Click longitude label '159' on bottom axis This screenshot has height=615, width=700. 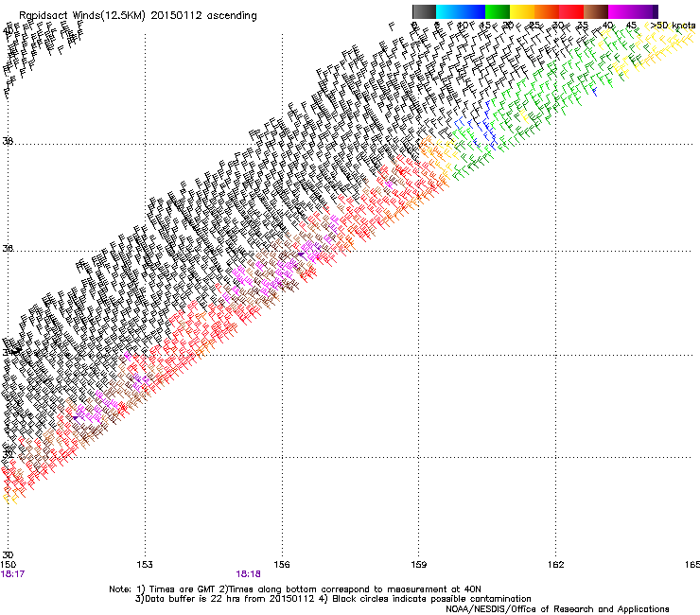coord(418,565)
